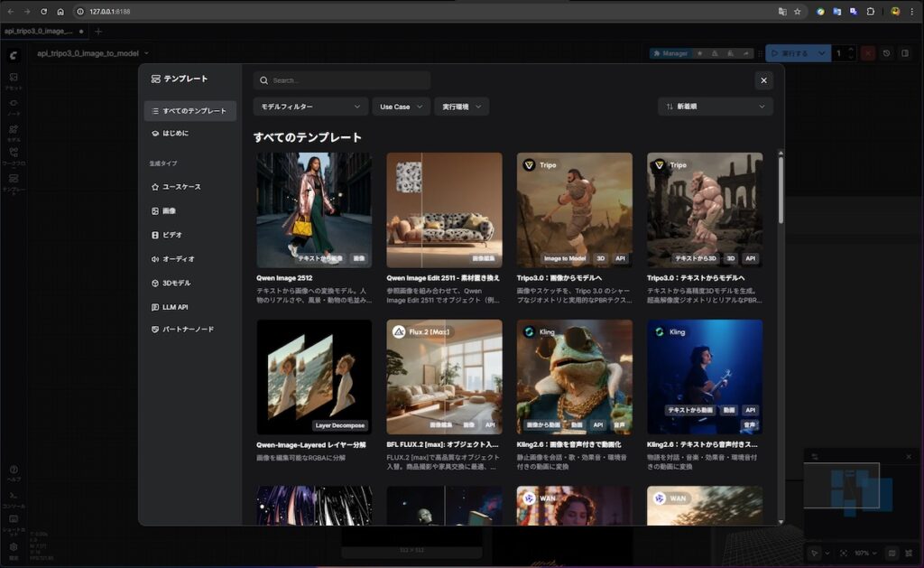924x568 pixels.
Task: Click the Manager button in top toolbar
Action: [670, 53]
